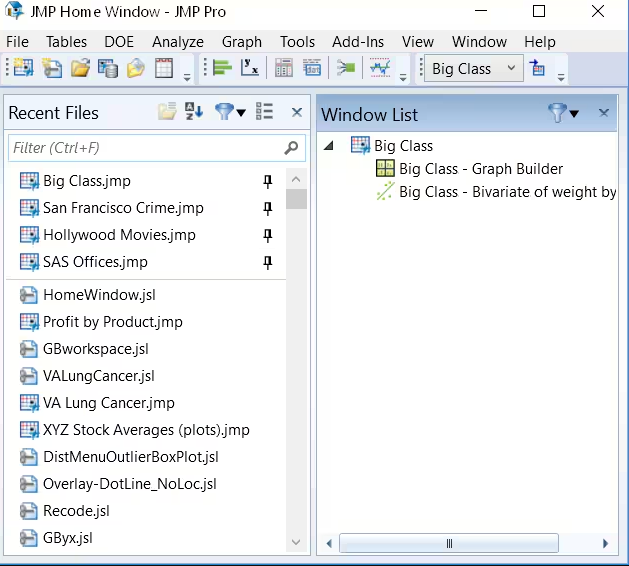This screenshot has width=629, height=566.
Task: Click the Open file folder toolbar icon
Action: click(80, 68)
